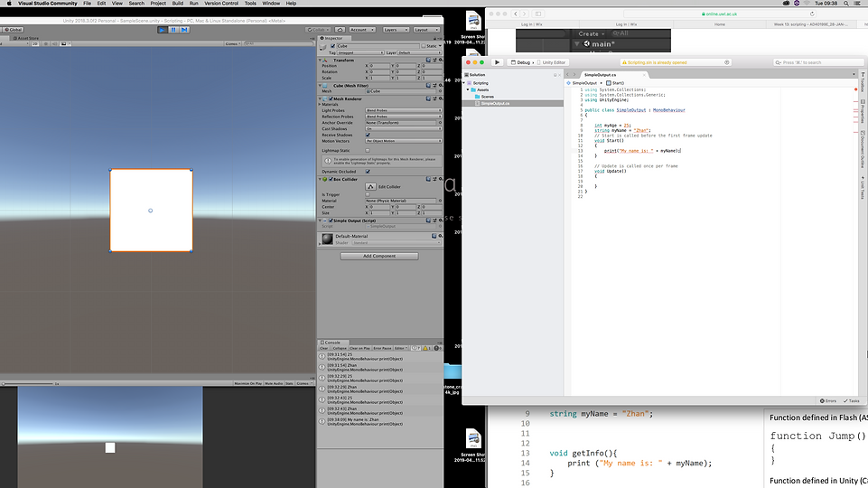Click Add Component button
The height and width of the screenshot is (488, 868).
[379, 256]
